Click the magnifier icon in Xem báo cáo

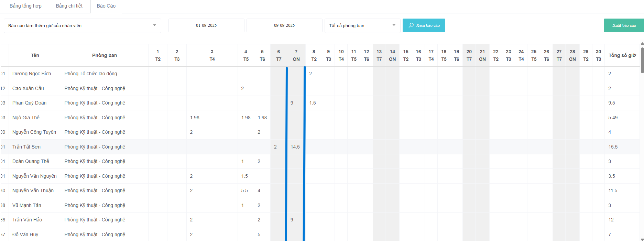[411, 25]
